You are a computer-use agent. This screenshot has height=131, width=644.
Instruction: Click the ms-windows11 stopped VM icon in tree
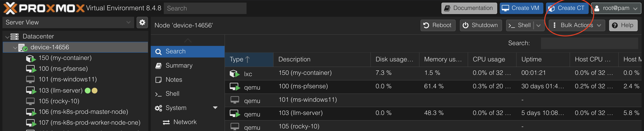click(x=31, y=80)
